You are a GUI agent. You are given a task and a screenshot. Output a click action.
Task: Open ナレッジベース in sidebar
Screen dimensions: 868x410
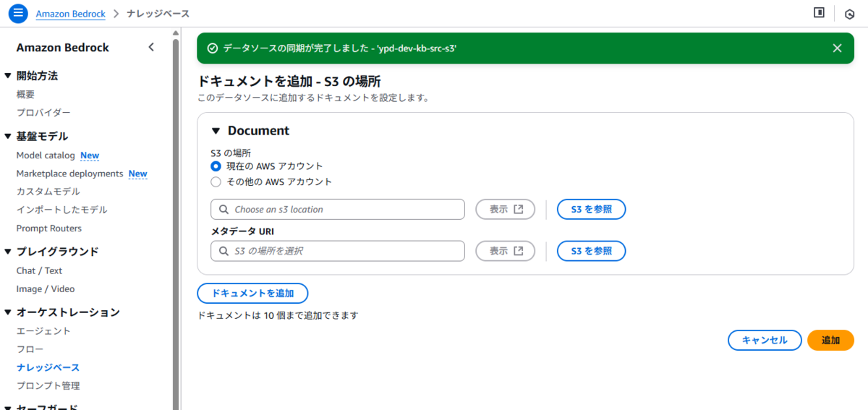(x=48, y=367)
